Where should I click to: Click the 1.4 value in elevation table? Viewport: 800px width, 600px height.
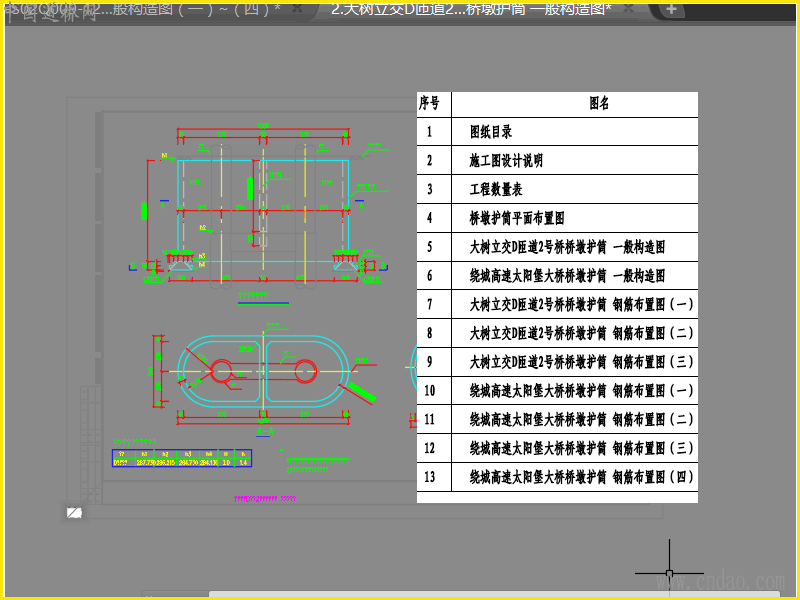coord(243,462)
